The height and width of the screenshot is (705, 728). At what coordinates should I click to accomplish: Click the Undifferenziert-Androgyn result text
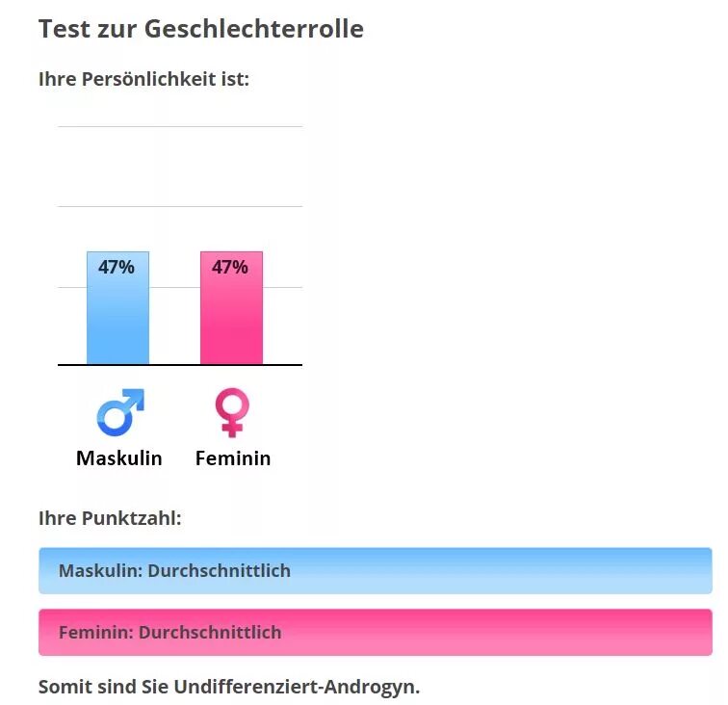click(x=297, y=687)
